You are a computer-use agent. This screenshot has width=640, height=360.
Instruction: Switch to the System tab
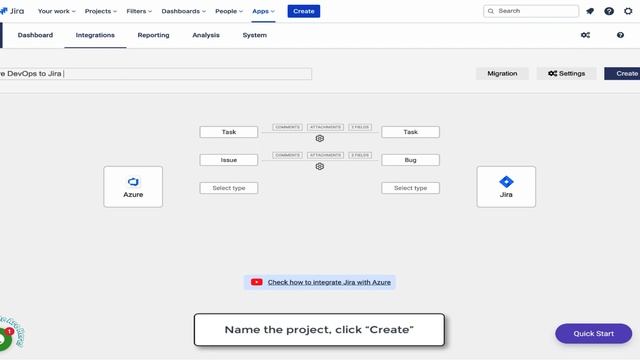pos(255,35)
